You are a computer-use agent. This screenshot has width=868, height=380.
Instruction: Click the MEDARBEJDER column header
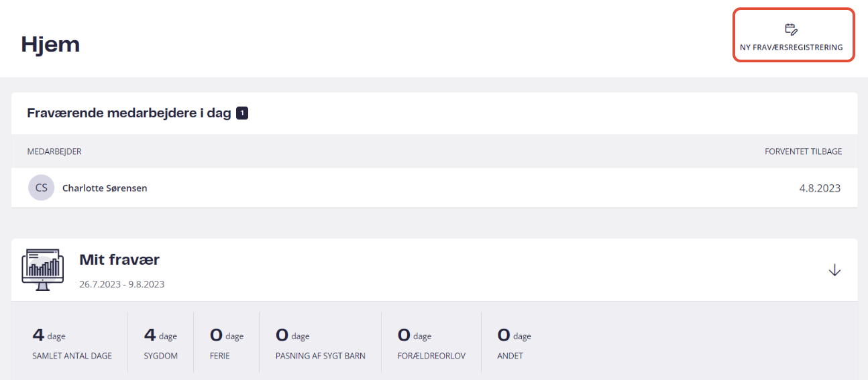click(x=54, y=151)
